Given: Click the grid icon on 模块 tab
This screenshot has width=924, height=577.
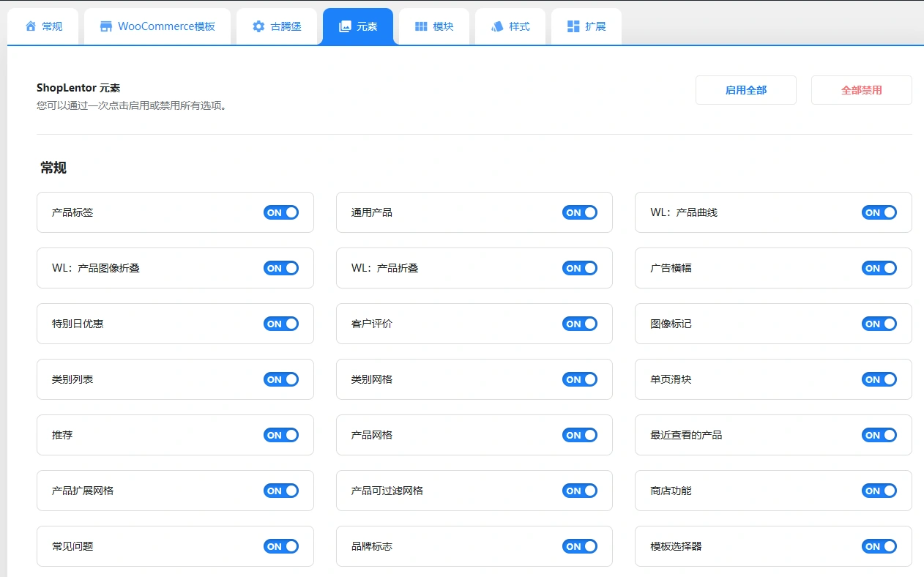Looking at the screenshot, I should [421, 26].
